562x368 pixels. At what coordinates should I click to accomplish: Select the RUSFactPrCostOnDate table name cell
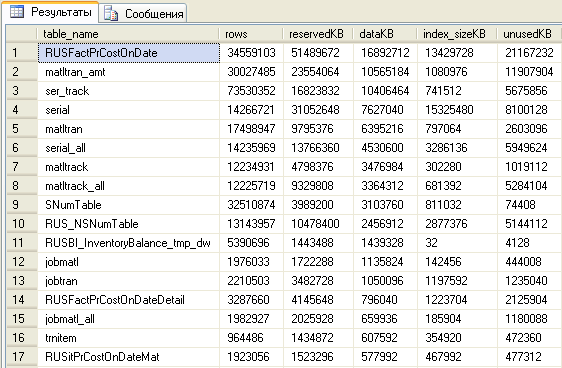click(129, 53)
